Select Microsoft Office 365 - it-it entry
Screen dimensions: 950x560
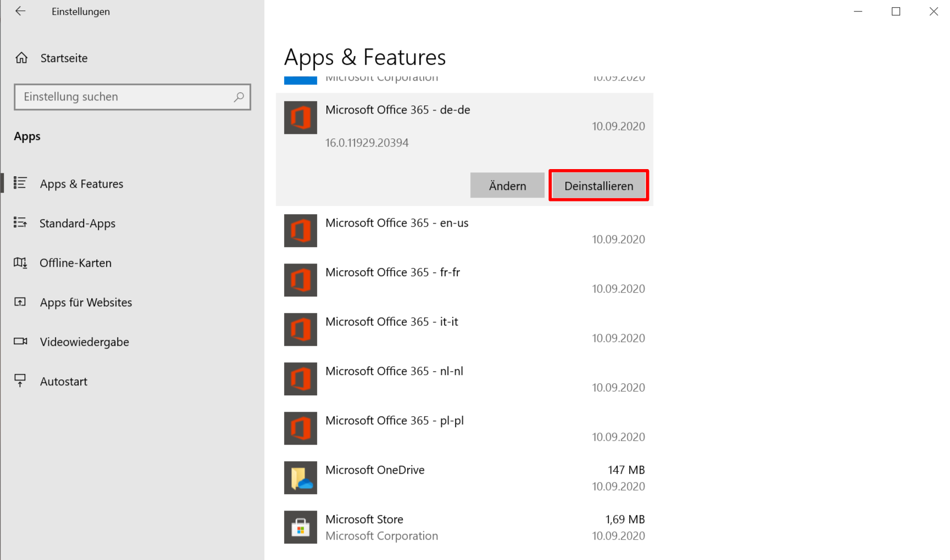click(464, 329)
